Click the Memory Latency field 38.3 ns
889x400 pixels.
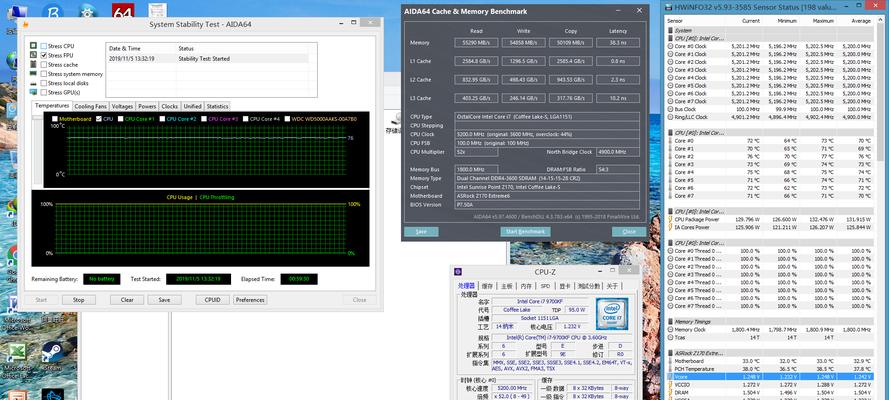pos(618,42)
